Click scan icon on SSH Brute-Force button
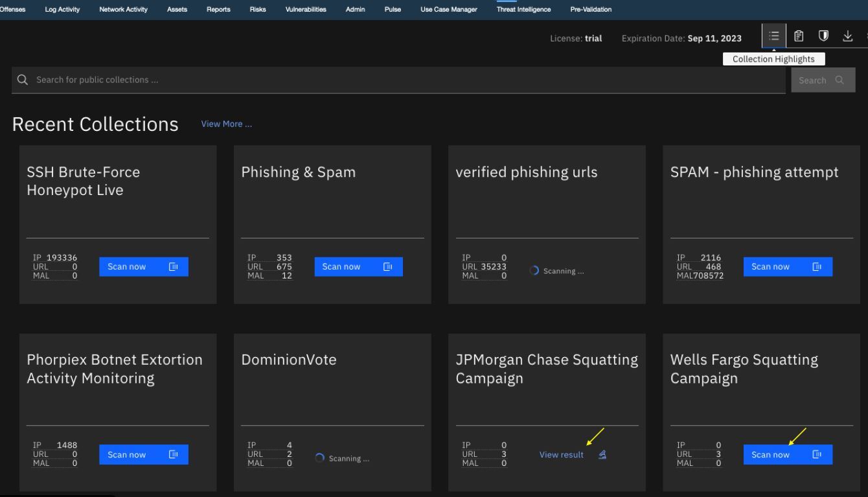Image resolution: width=868 pixels, height=497 pixels. (173, 267)
